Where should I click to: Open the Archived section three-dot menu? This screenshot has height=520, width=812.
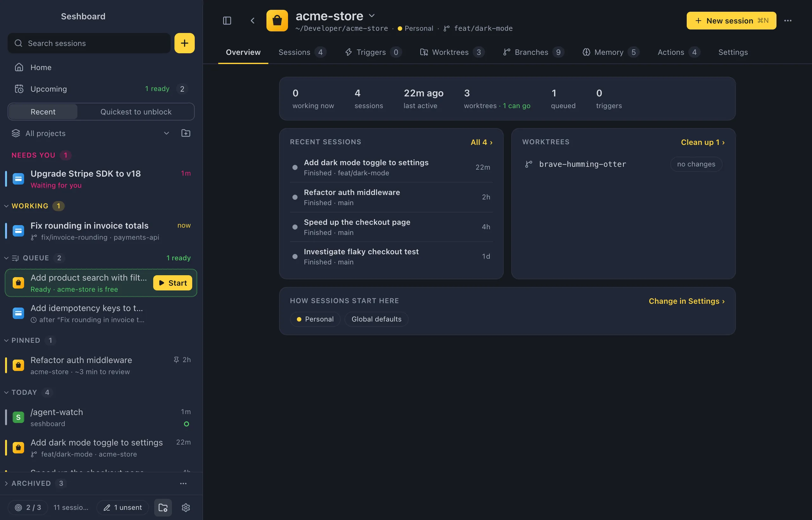point(183,483)
